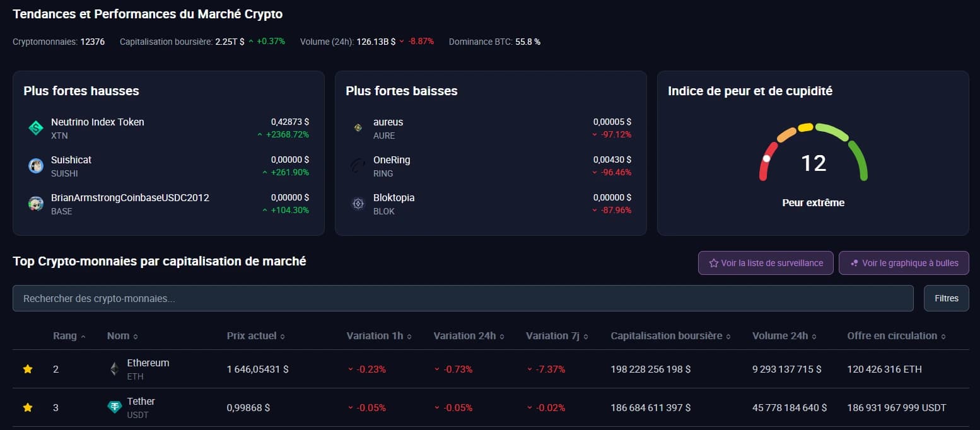Click the Neutrino Index Token XTN icon

pos(36,128)
